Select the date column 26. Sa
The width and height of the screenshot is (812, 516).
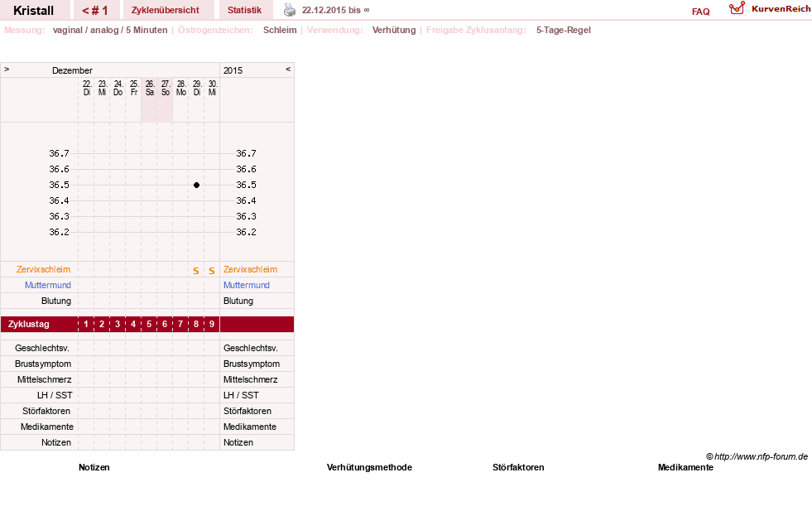[149, 88]
